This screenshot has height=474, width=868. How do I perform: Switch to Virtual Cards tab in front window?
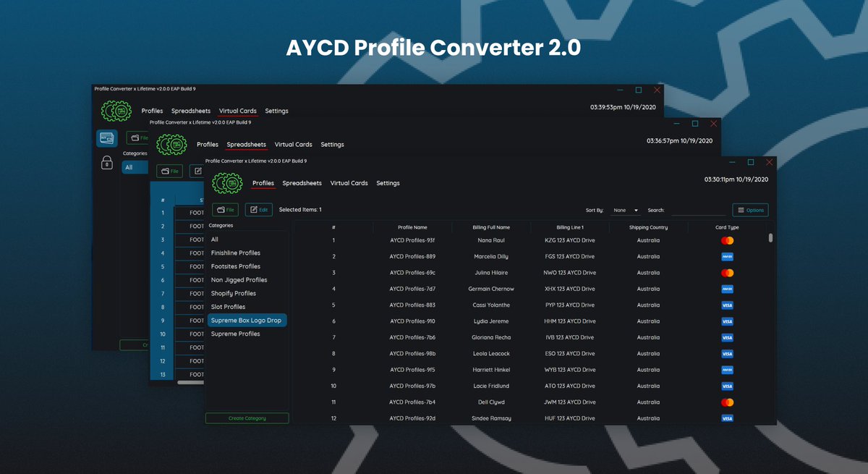pyautogui.click(x=349, y=183)
